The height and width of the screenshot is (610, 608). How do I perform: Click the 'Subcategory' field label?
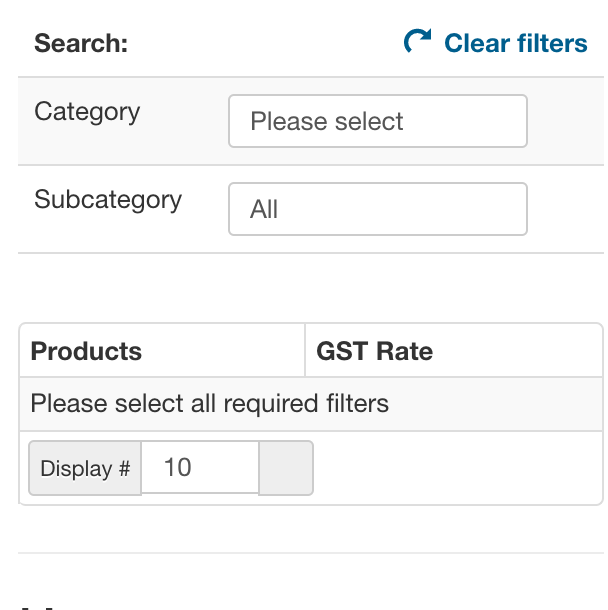108,199
